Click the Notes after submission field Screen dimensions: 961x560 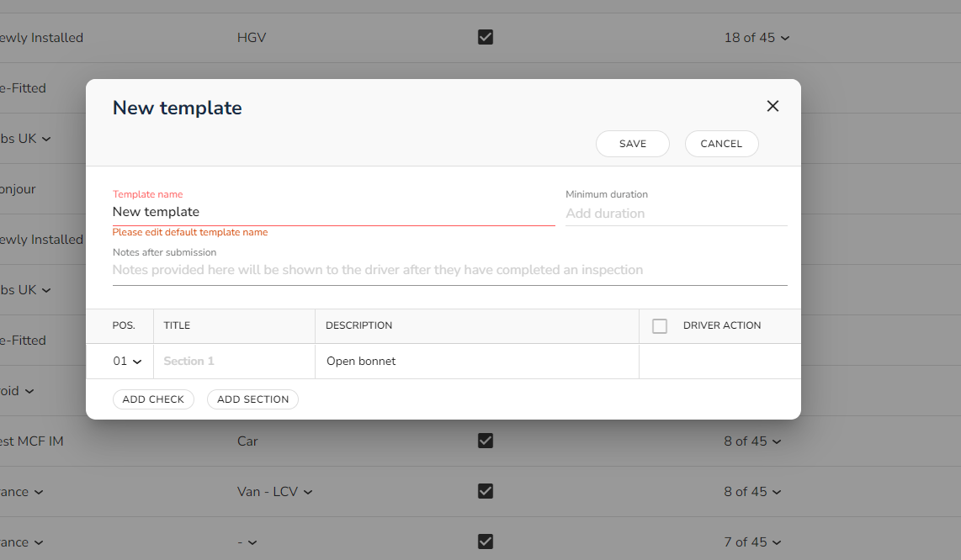coord(450,270)
